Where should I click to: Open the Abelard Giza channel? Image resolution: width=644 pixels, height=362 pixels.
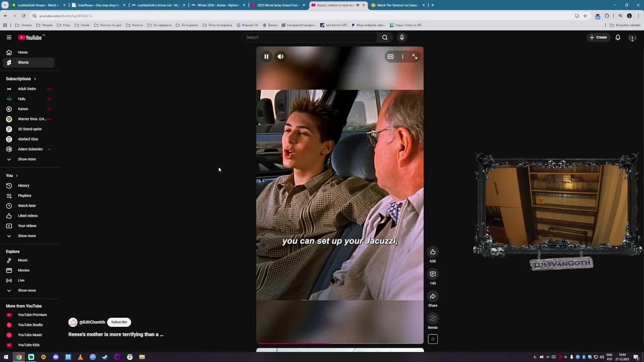(28, 139)
